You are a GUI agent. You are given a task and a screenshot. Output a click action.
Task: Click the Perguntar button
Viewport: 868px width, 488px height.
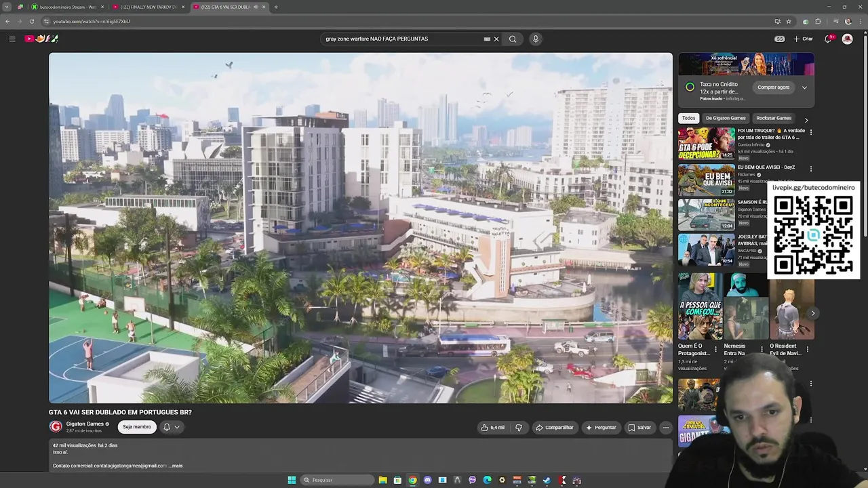[601, 428]
